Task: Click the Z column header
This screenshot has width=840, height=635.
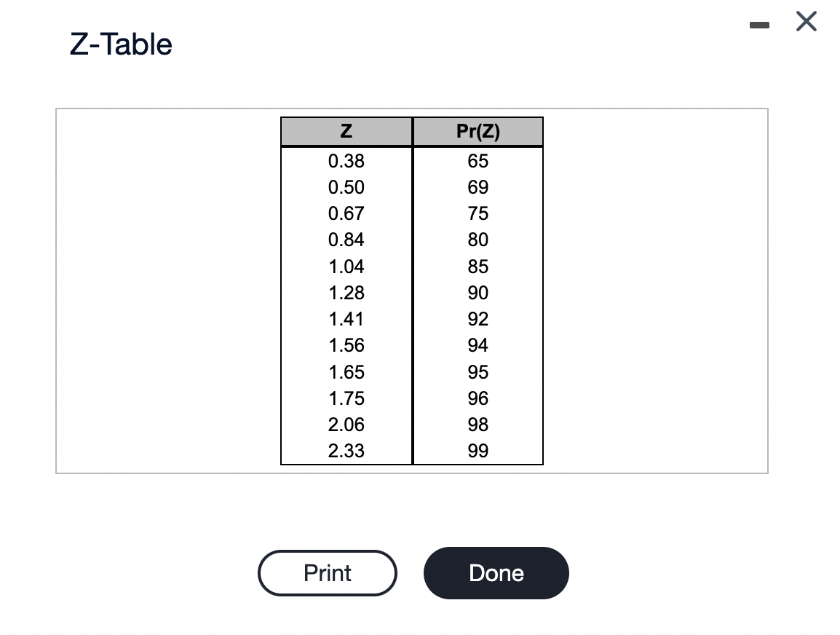Action: pos(346,131)
